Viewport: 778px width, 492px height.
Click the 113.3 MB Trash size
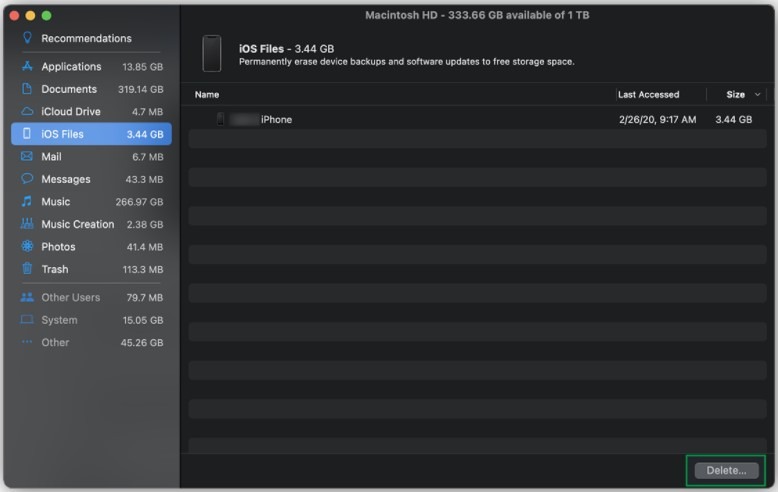[143, 269]
